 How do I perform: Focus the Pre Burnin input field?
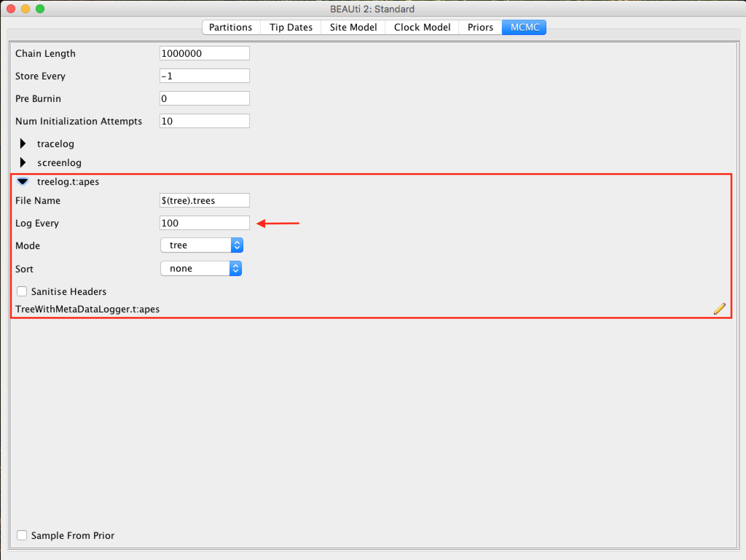(204, 98)
